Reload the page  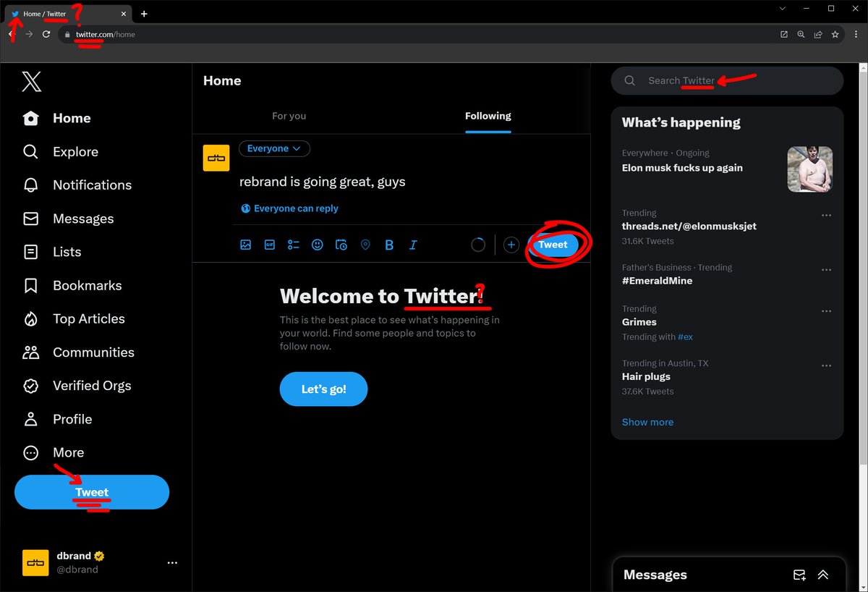coord(46,34)
